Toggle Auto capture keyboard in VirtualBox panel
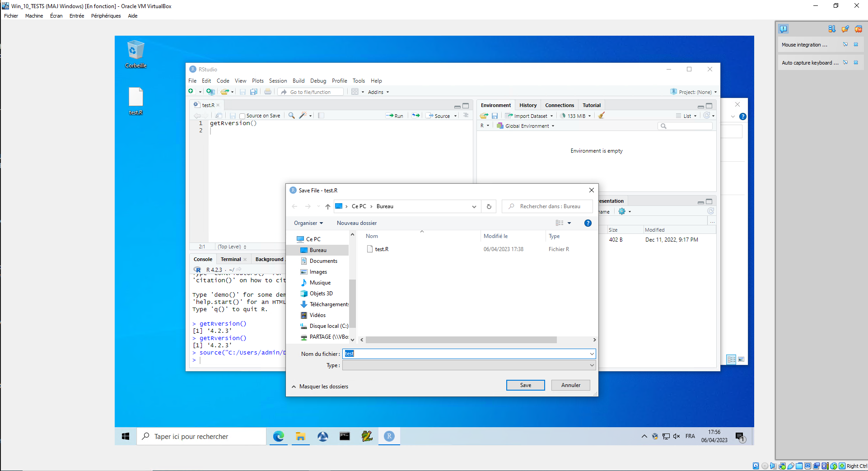This screenshot has width=868, height=471. [846, 62]
